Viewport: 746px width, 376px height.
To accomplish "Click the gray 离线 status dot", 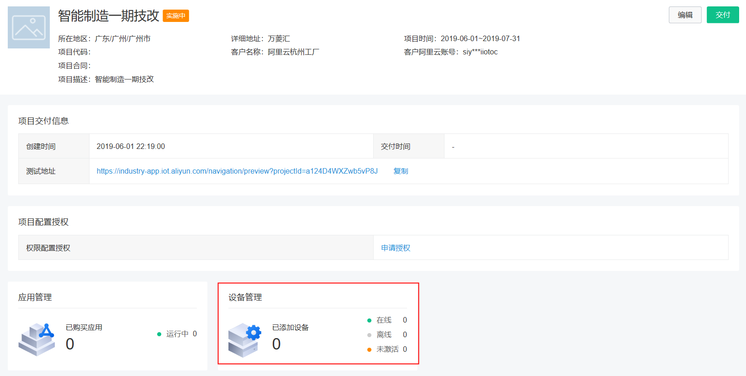I will (369, 335).
